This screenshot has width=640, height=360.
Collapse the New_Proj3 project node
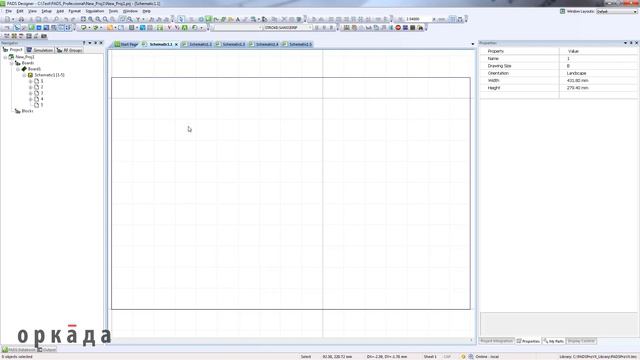coord(5,57)
